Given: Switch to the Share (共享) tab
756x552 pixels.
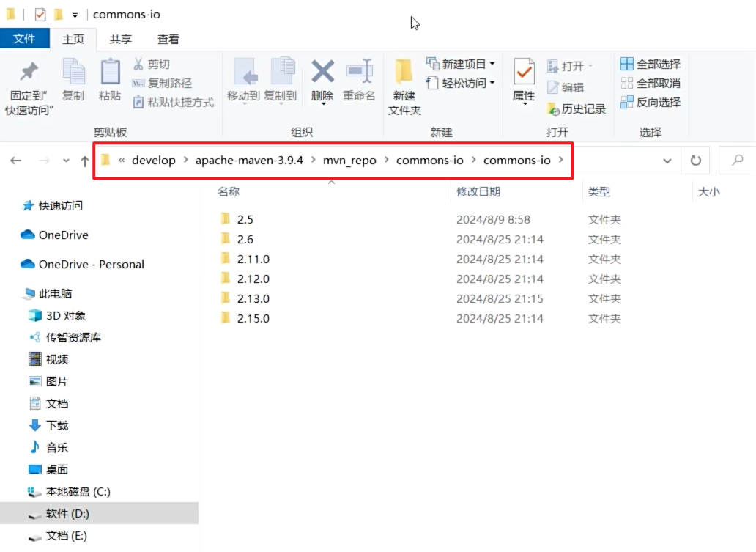Looking at the screenshot, I should 121,39.
